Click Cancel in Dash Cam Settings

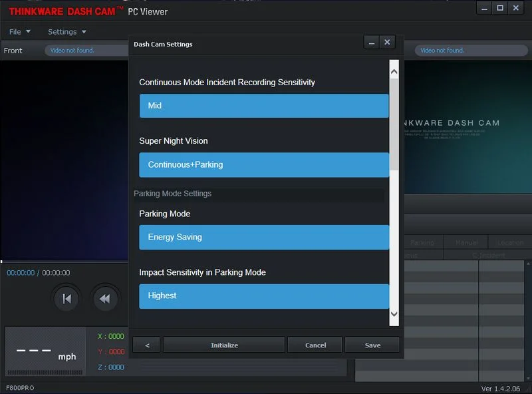[x=315, y=345]
